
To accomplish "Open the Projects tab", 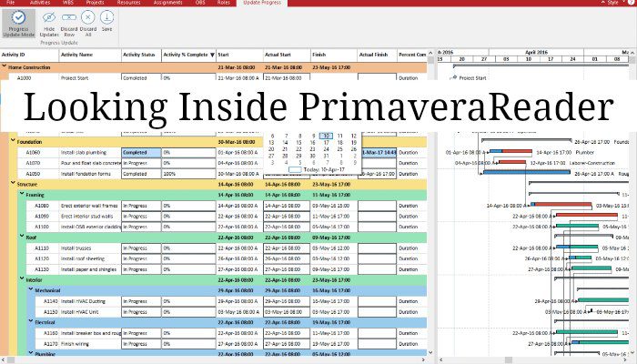I will (x=95, y=3).
